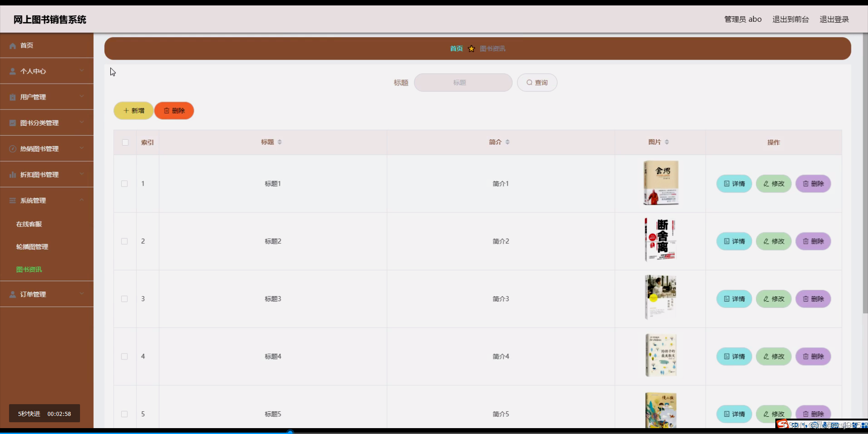Click the person icon beside 订单管理
The height and width of the screenshot is (434, 868).
tap(13, 294)
